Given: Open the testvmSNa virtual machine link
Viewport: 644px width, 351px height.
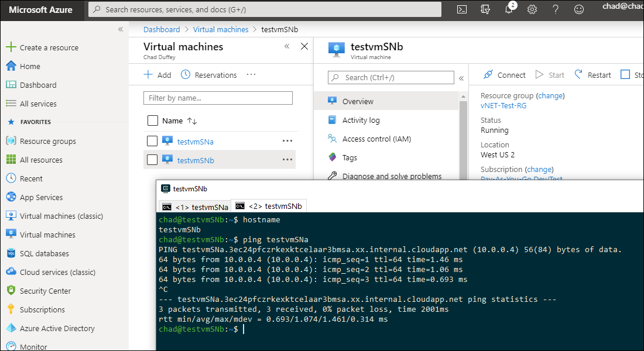Looking at the screenshot, I should 195,142.
